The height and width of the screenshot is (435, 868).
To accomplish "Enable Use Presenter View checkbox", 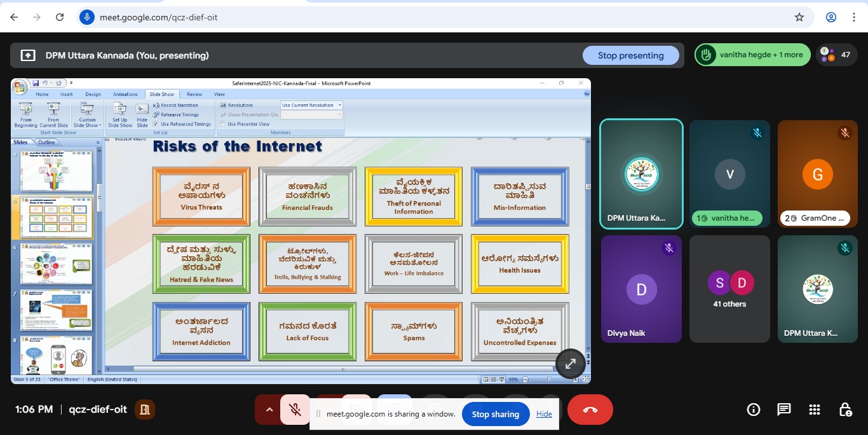I will coord(222,124).
